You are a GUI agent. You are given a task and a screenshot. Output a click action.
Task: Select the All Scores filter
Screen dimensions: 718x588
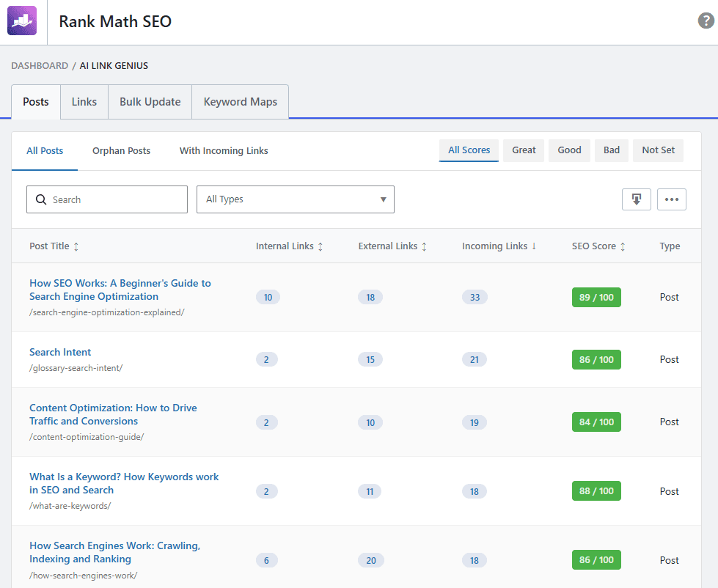469,150
